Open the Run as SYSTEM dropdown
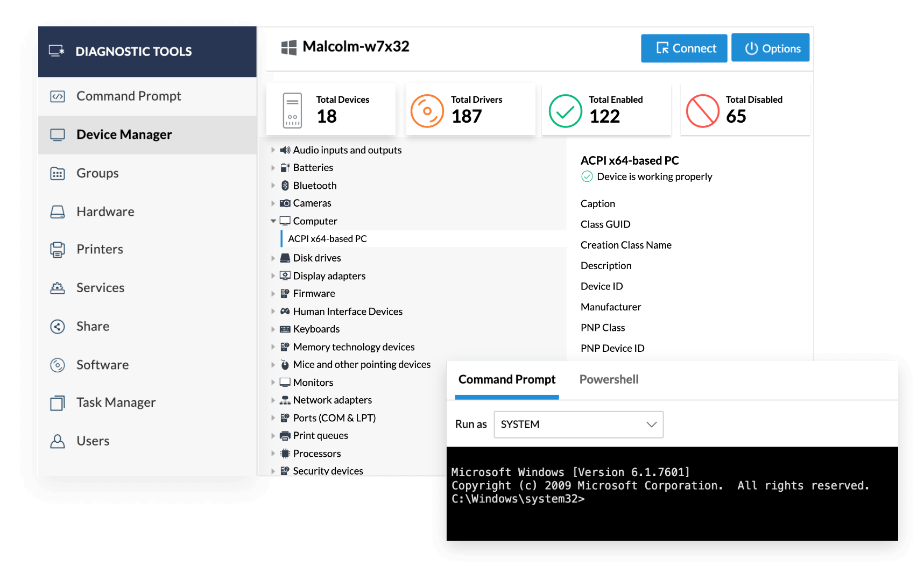 coord(578,425)
